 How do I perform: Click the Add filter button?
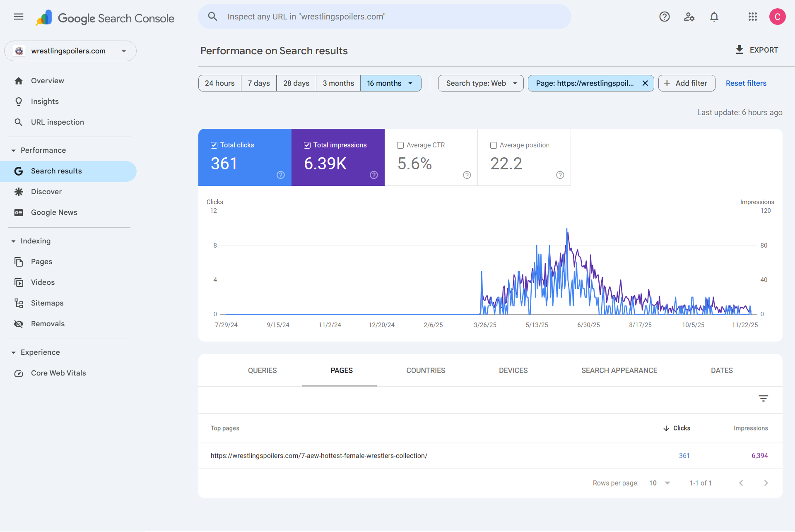[686, 83]
